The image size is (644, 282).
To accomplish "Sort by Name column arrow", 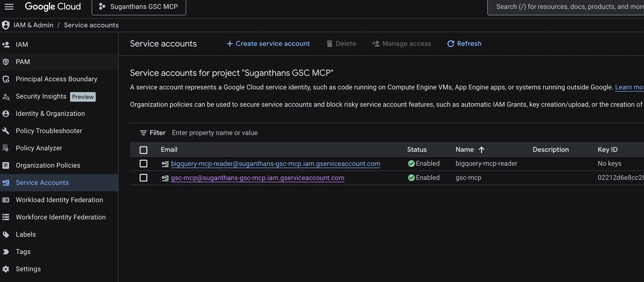I will pyautogui.click(x=481, y=150).
